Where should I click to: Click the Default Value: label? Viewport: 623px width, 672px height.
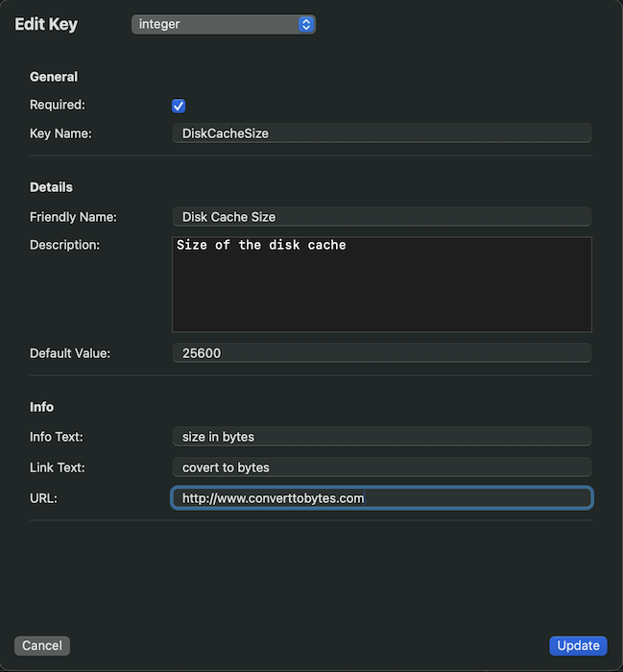coord(70,353)
